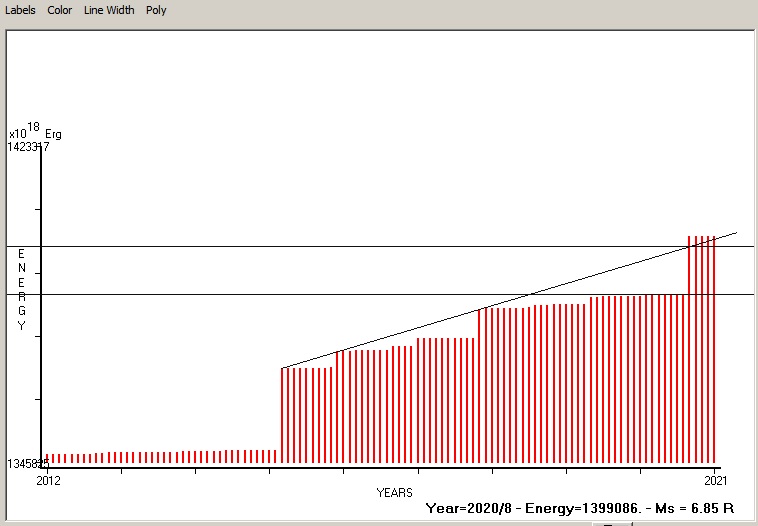The width and height of the screenshot is (758, 526).
Task: Open the Poly menu
Action: point(156,10)
